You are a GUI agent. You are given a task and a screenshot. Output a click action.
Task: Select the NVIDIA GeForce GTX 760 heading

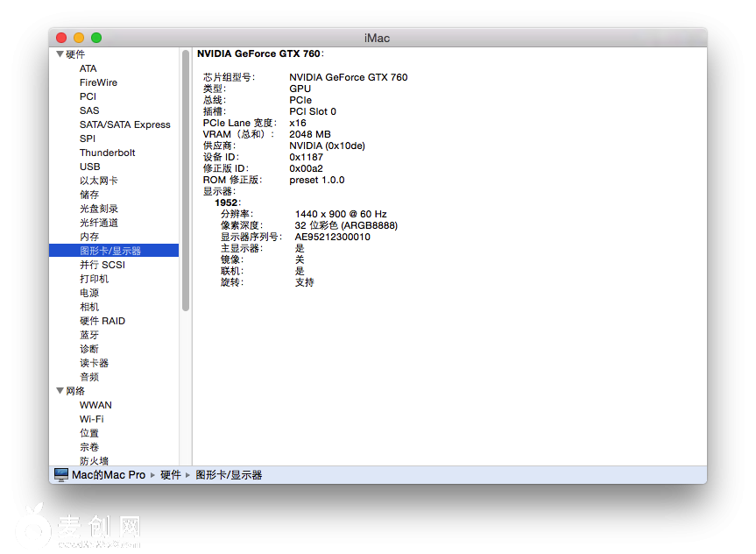click(260, 53)
